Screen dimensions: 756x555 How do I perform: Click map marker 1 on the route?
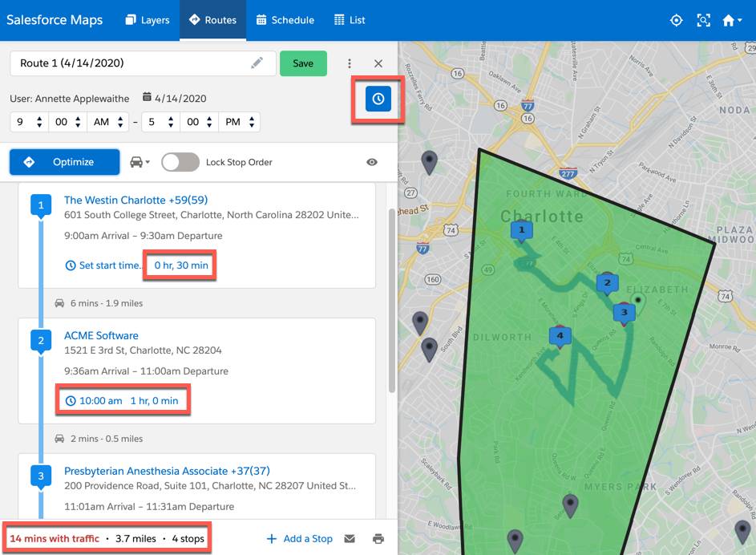tap(521, 231)
